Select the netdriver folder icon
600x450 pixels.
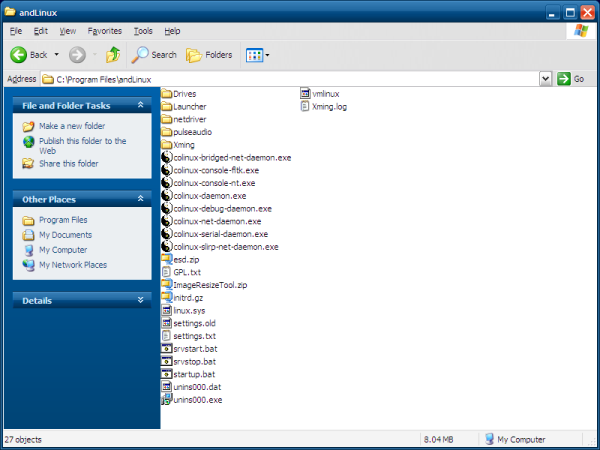click(x=166, y=119)
